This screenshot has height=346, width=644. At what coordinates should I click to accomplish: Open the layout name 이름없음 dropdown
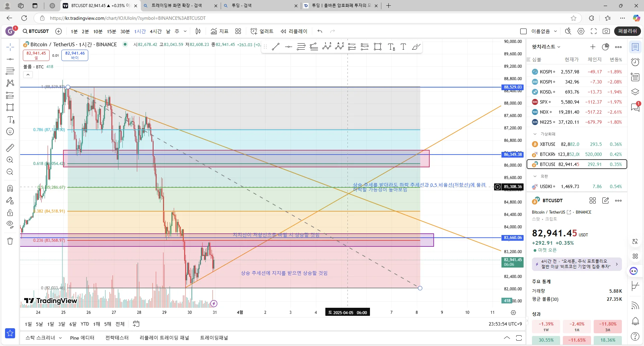544,31
